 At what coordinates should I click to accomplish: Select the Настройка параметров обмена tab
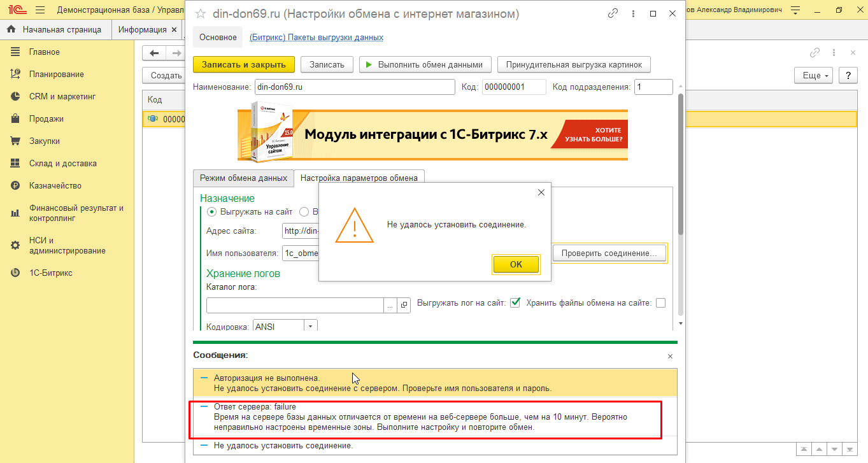pos(359,178)
